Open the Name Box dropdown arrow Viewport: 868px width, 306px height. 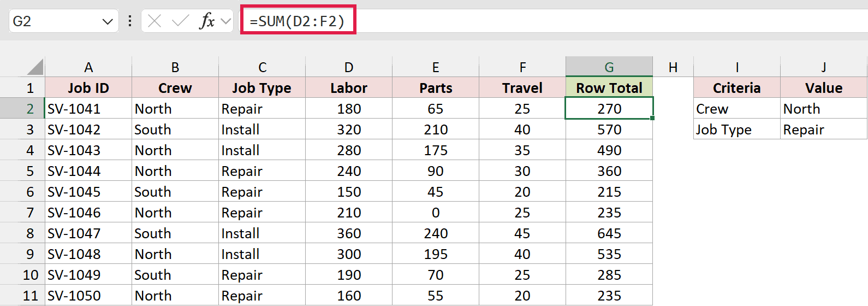pyautogui.click(x=107, y=21)
